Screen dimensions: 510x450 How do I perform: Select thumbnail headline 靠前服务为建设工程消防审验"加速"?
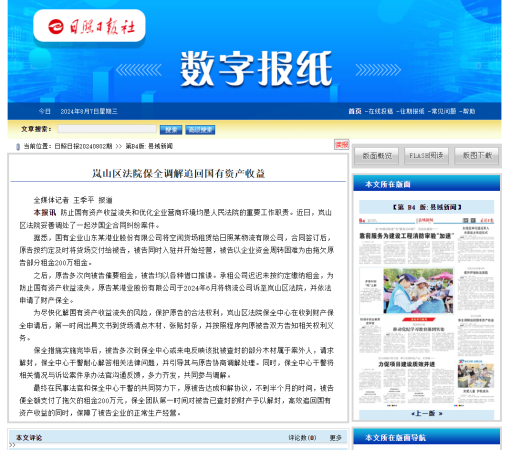pos(407,236)
